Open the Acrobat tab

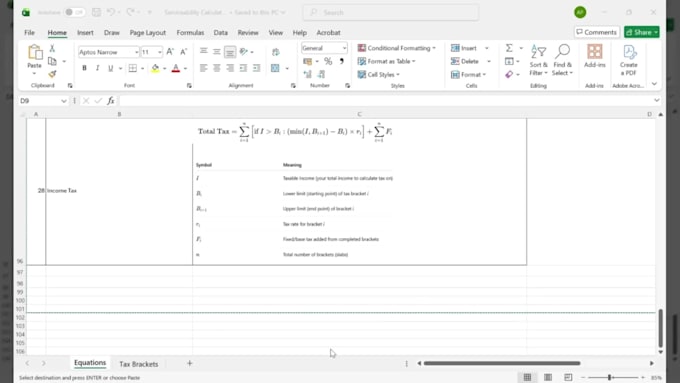click(328, 33)
